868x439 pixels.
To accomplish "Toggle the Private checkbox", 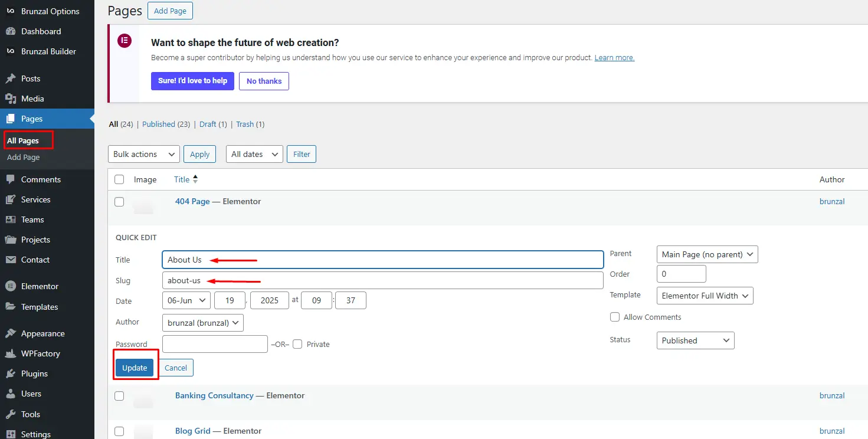I will [297, 344].
